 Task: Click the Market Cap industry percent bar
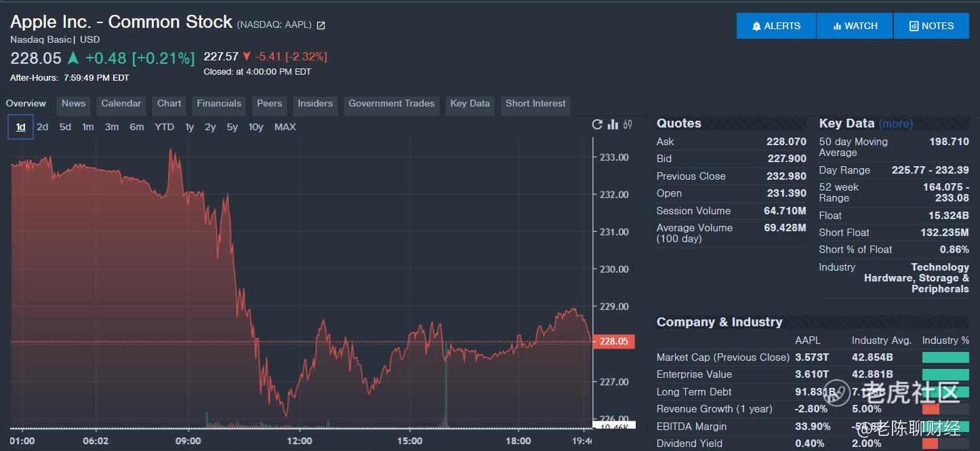click(945, 357)
